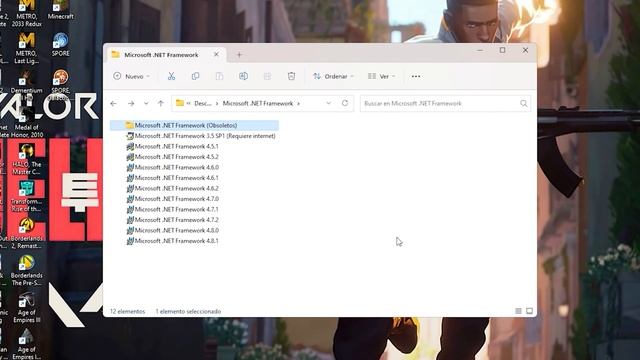Click the Share icon in toolbar
The height and width of the screenshot is (360, 640).
(267, 76)
